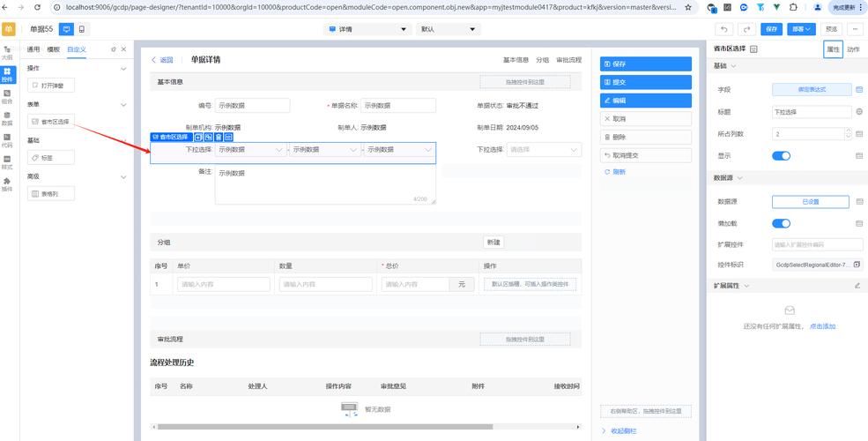The image size is (868, 441).
Task: Pin the controls panel
Action: click(x=114, y=49)
